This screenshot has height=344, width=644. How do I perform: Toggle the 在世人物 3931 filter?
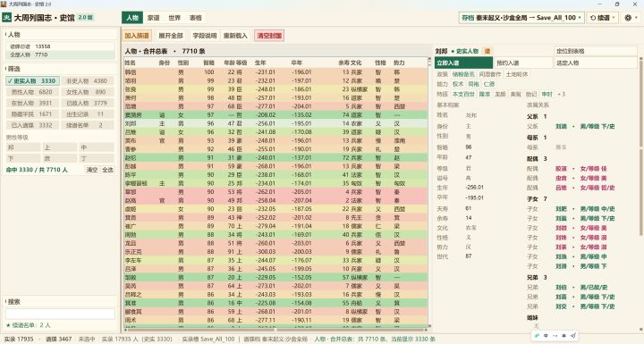coord(32,103)
